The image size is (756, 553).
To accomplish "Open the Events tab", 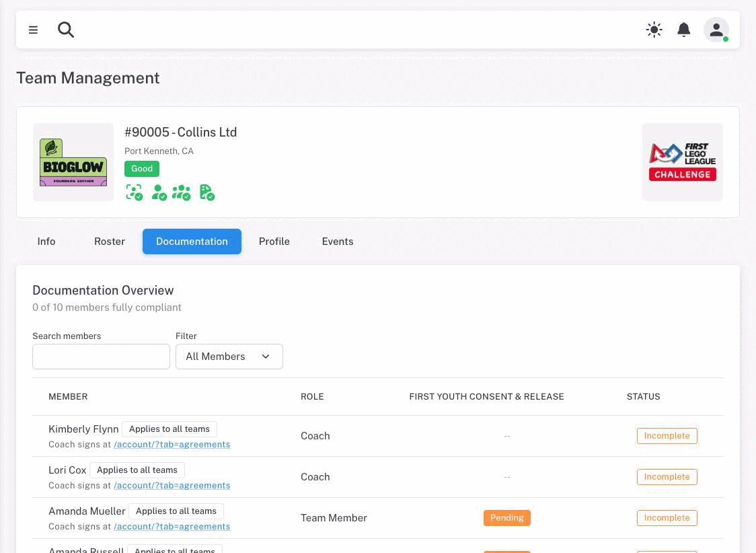I will coord(338,242).
